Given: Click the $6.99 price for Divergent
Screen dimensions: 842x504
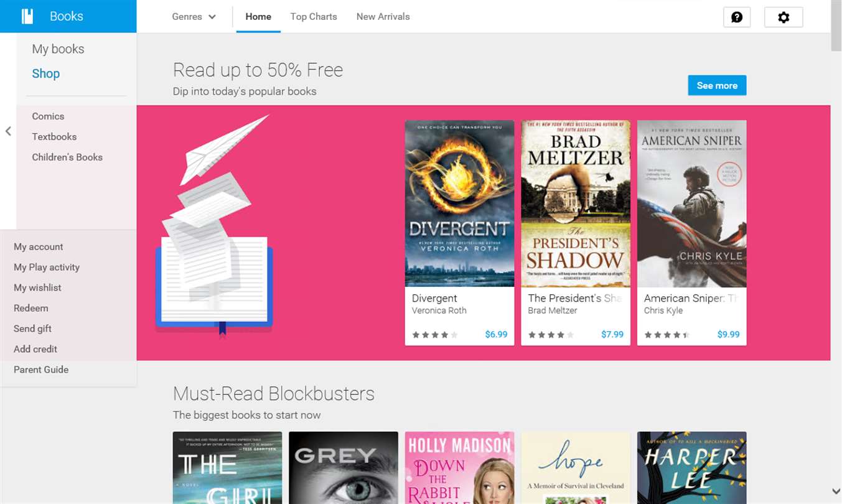Looking at the screenshot, I should [x=496, y=335].
